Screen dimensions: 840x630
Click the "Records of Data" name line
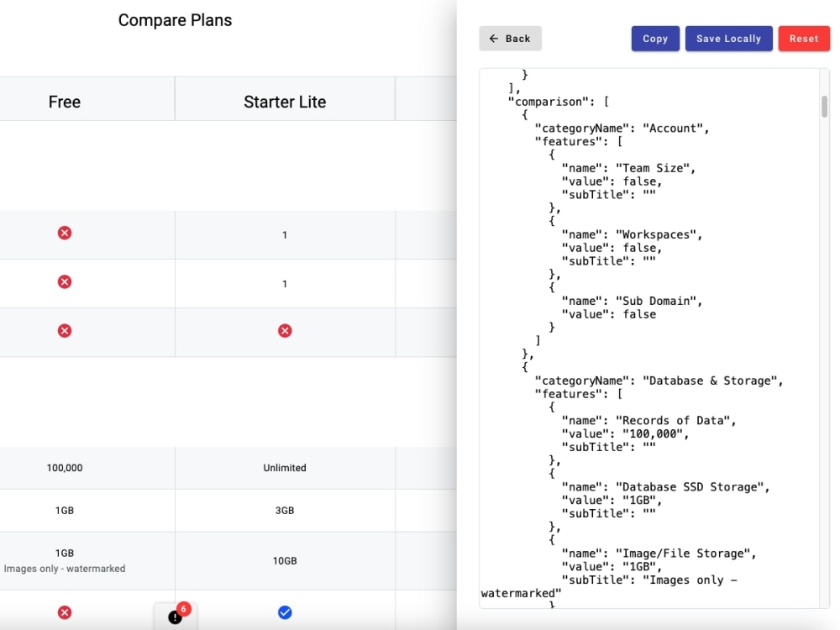648,421
